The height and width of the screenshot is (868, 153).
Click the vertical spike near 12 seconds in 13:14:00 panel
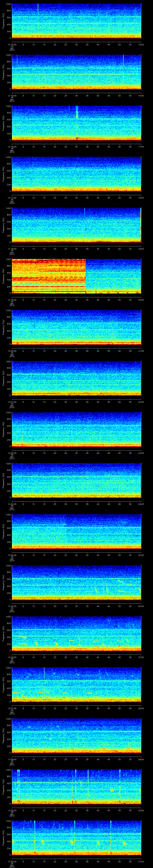[38, 9]
